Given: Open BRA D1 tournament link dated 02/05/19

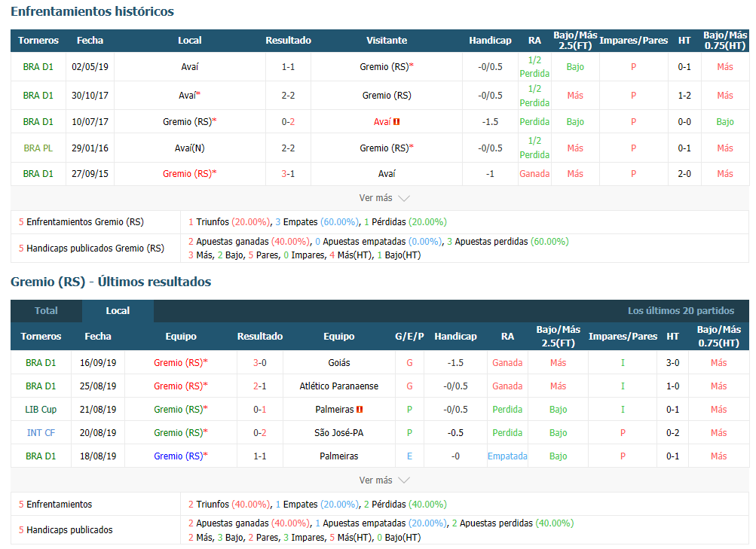Looking at the screenshot, I should (38, 67).
